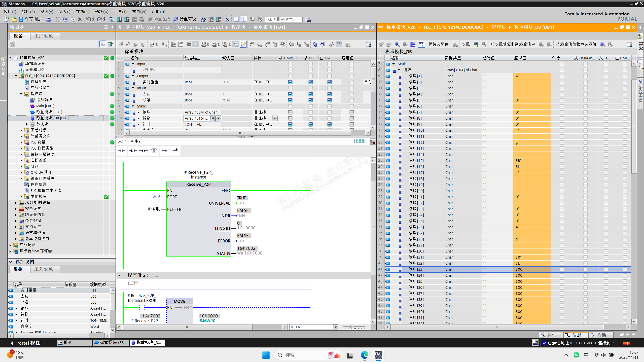
Task: Toggle HMI accessible checkbox for 实时重量 row
Action: (x=290, y=82)
